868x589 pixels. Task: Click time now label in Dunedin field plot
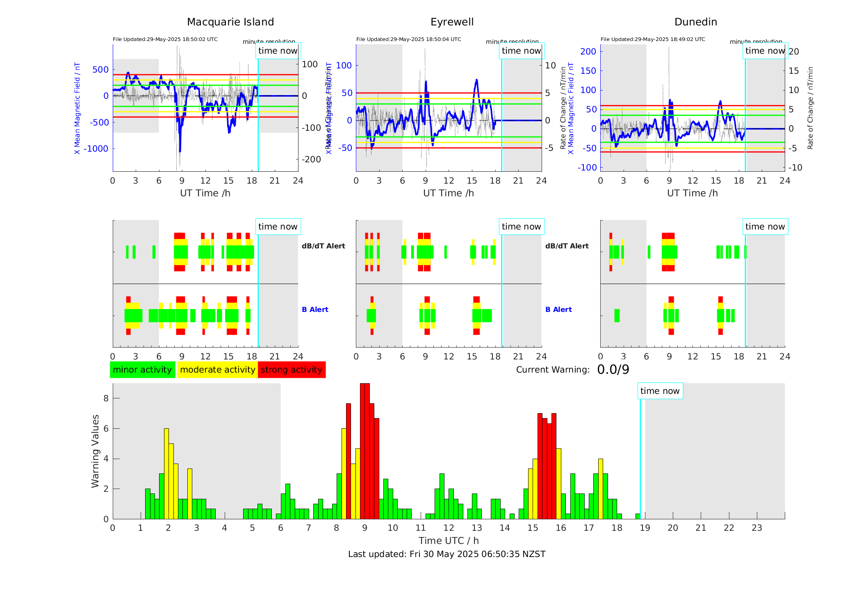pyautogui.click(x=765, y=51)
